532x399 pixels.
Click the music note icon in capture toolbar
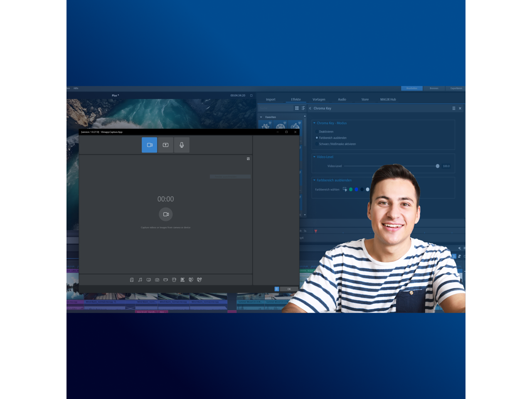140,280
